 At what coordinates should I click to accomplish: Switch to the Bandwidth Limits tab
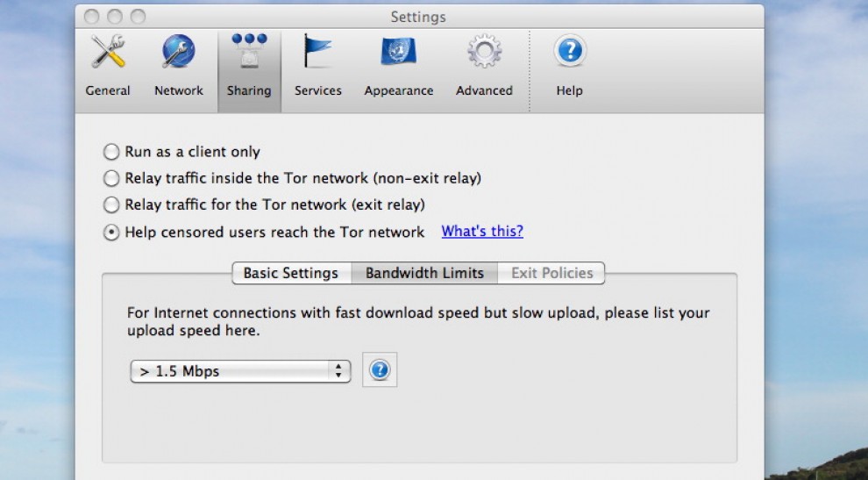tap(424, 273)
